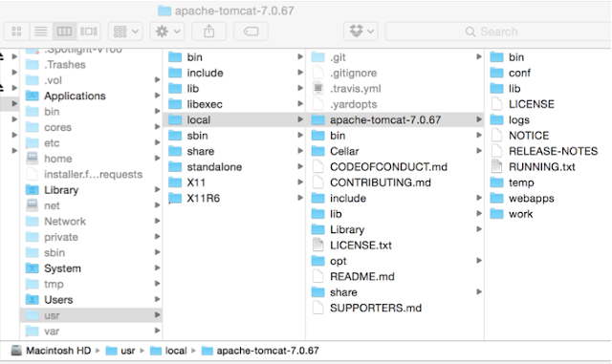Viewport: 612px width, 364px height.
Task: Select the X11R6 alias folder icon
Action: pos(175,198)
